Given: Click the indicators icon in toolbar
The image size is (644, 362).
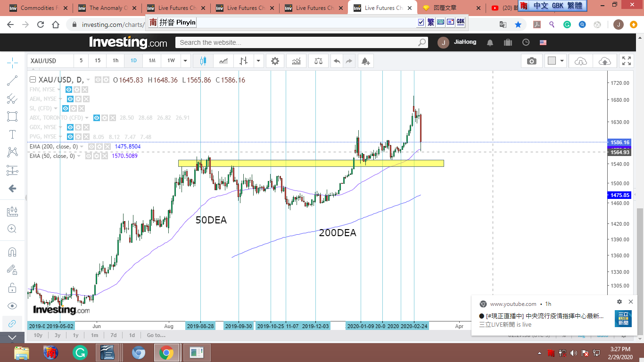Looking at the screenshot, I should (x=297, y=61).
